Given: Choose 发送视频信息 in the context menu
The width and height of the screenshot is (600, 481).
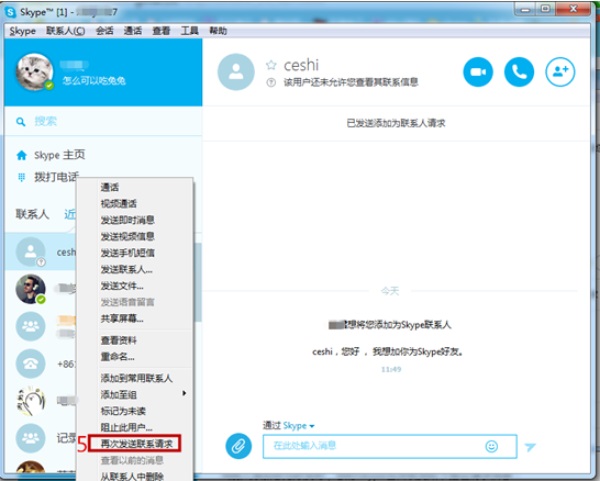Looking at the screenshot, I should point(135,236).
